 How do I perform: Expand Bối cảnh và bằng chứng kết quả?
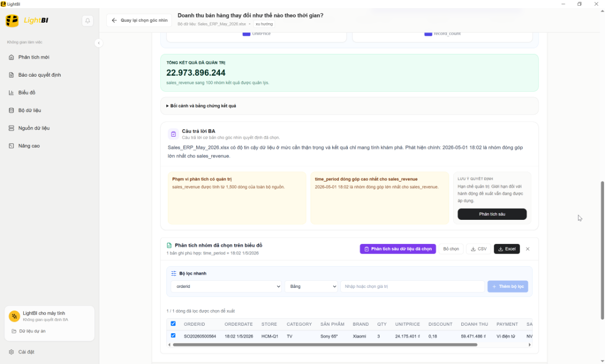349,106
